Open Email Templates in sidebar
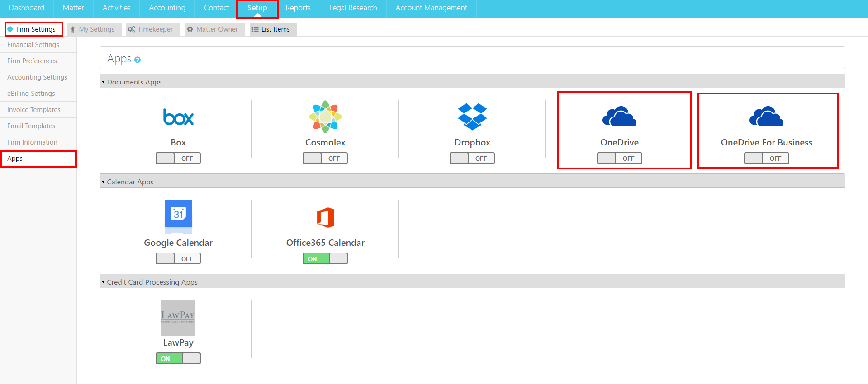The height and width of the screenshot is (384, 868). 38,126
